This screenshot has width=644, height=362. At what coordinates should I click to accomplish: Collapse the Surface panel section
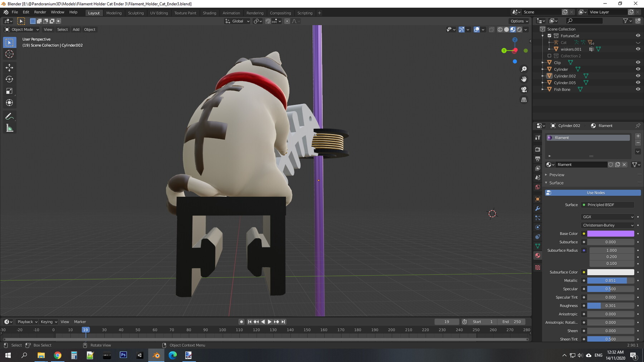pyautogui.click(x=556, y=183)
